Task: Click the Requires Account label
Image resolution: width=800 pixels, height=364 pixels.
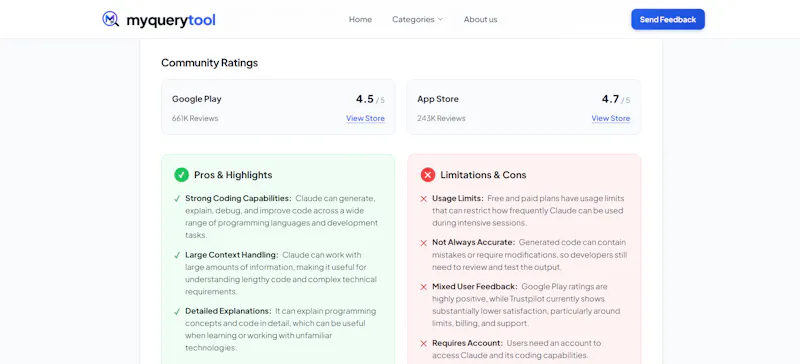Action: pos(467,343)
